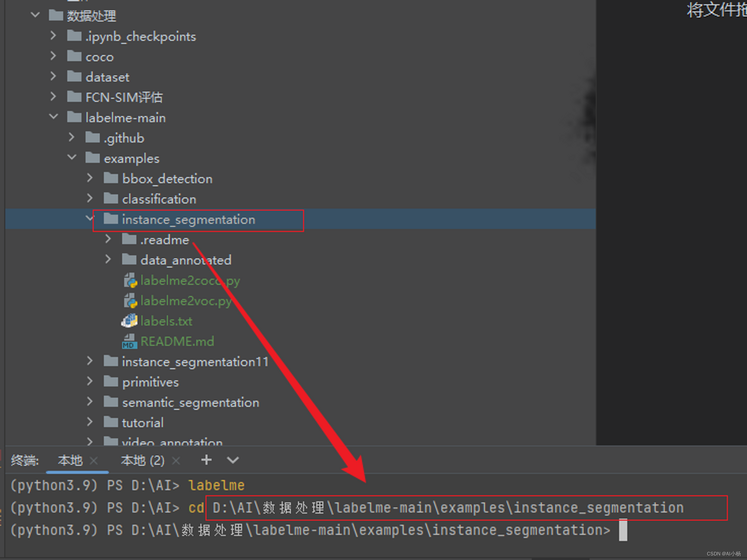Select the .github folder icon
Screen dimensions: 747x560
pos(92,137)
